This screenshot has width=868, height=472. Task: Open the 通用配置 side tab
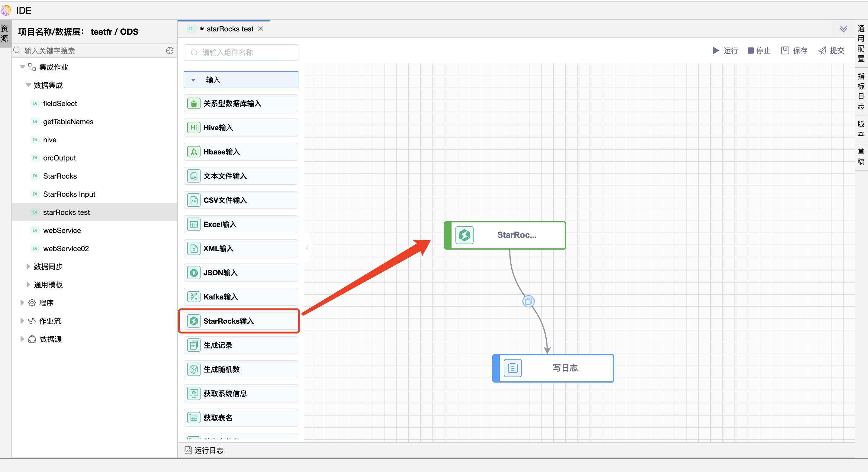(x=861, y=44)
